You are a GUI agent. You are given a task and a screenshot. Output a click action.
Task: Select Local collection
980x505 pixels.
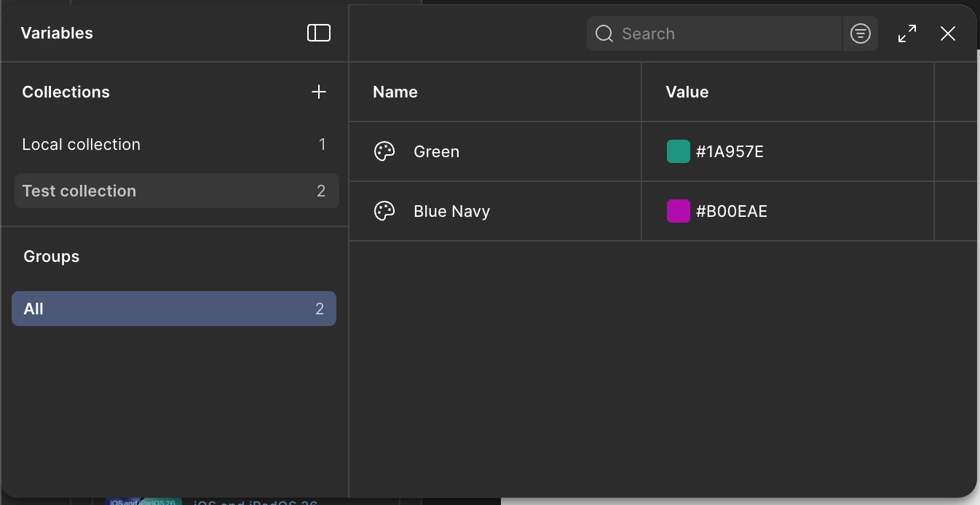pos(176,144)
